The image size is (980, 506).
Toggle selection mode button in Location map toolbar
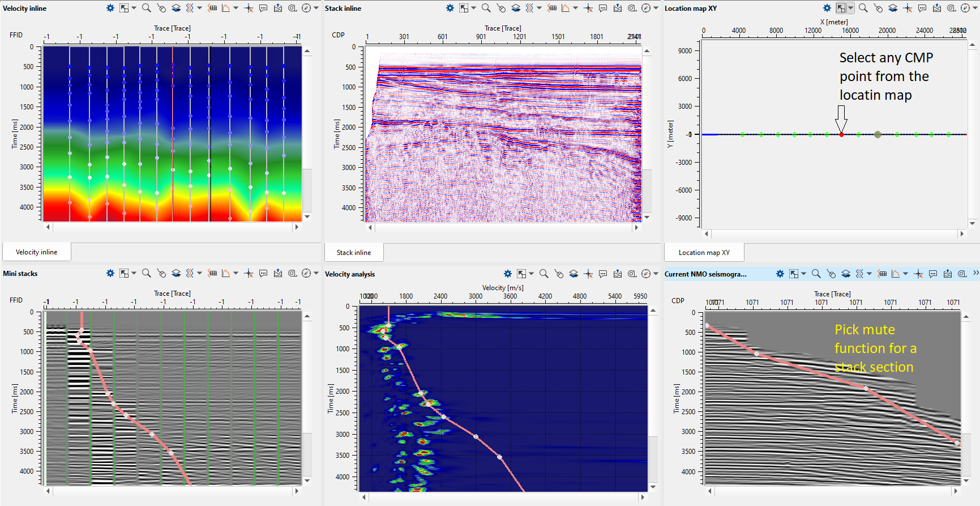(841, 8)
